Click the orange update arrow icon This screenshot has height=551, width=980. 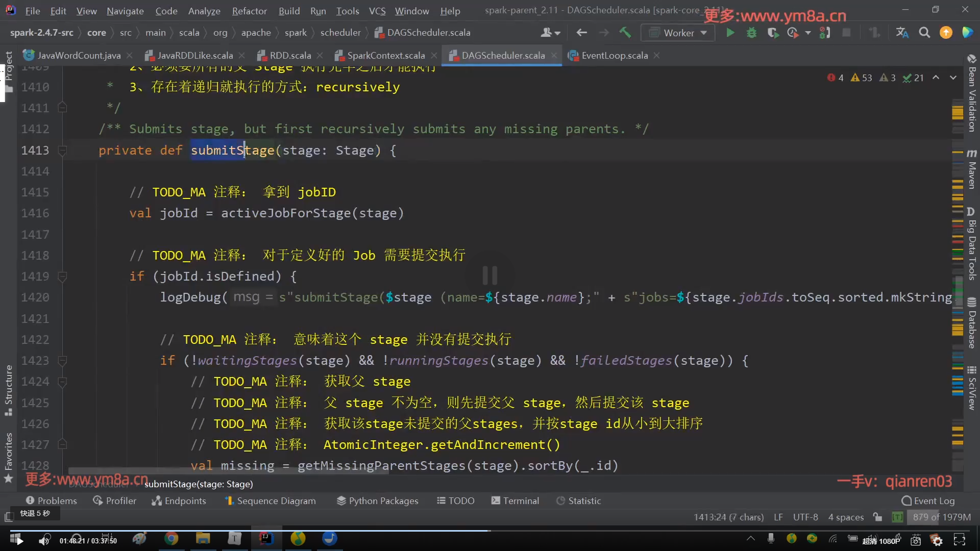946,33
